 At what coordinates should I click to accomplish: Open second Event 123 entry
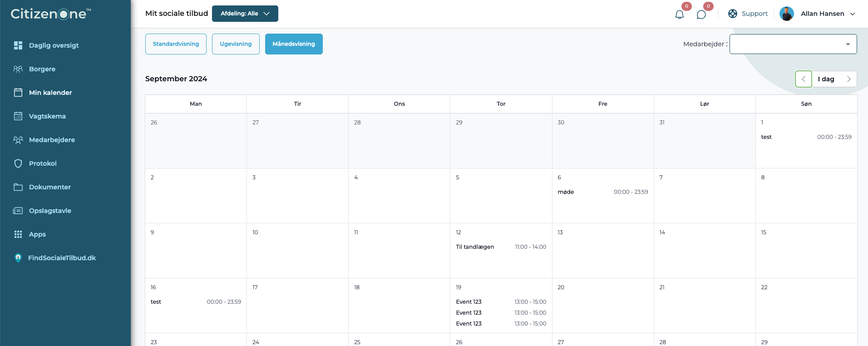click(501, 313)
